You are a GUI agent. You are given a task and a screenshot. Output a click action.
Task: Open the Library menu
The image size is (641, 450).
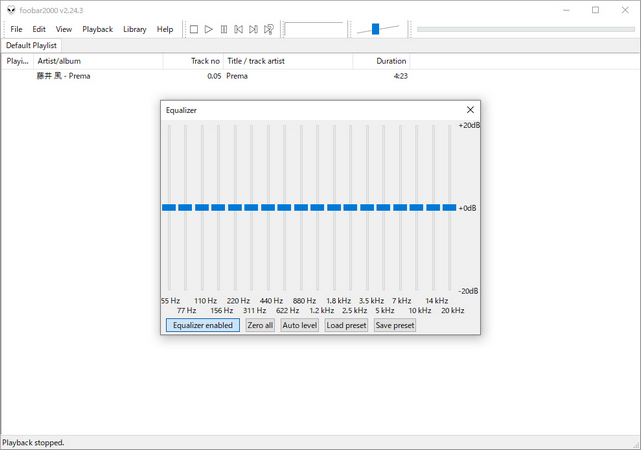(x=134, y=29)
